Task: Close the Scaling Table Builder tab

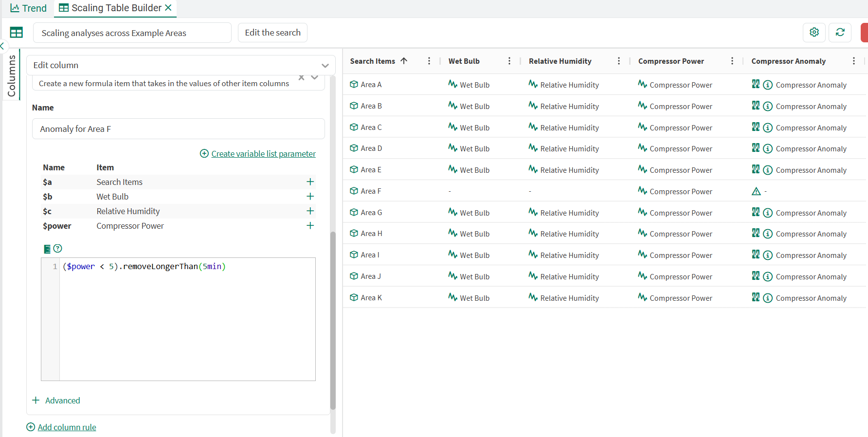Action: pyautogui.click(x=168, y=8)
